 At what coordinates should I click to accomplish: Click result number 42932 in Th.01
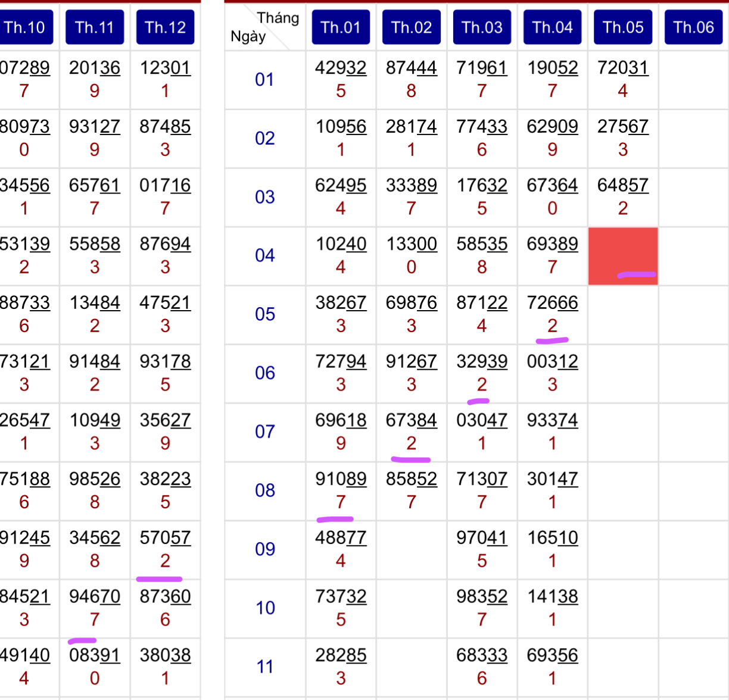[341, 68]
